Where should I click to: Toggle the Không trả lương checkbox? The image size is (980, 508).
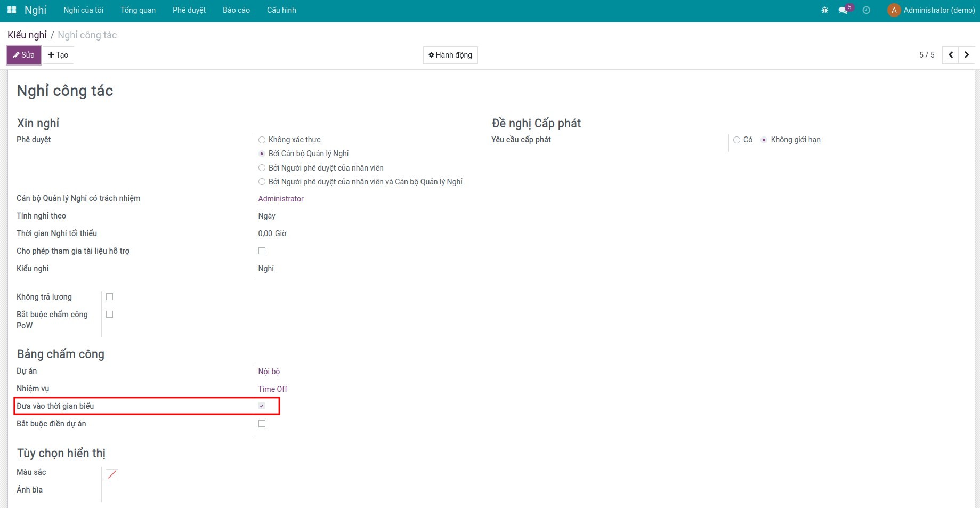point(110,297)
